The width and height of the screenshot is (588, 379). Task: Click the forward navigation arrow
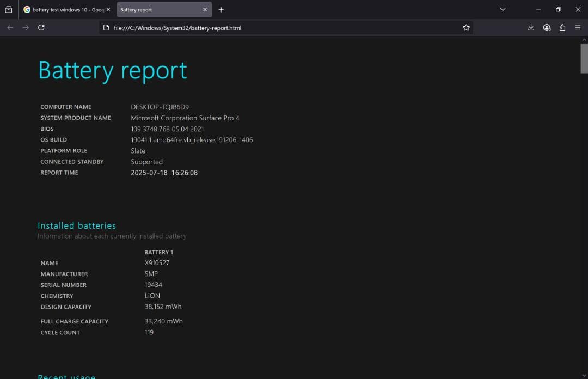(26, 27)
